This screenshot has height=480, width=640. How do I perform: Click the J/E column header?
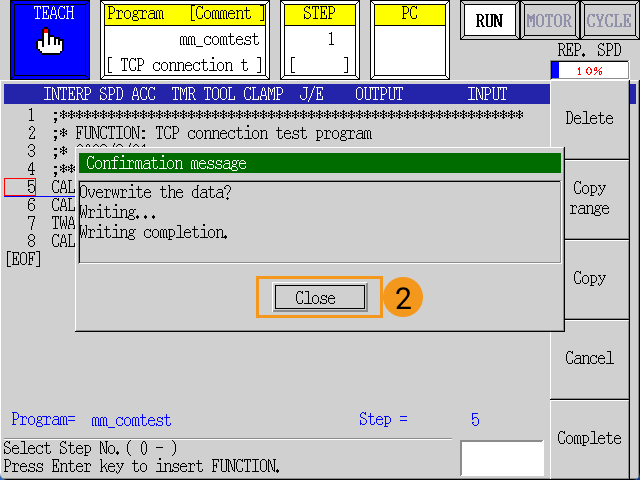point(311,94)
